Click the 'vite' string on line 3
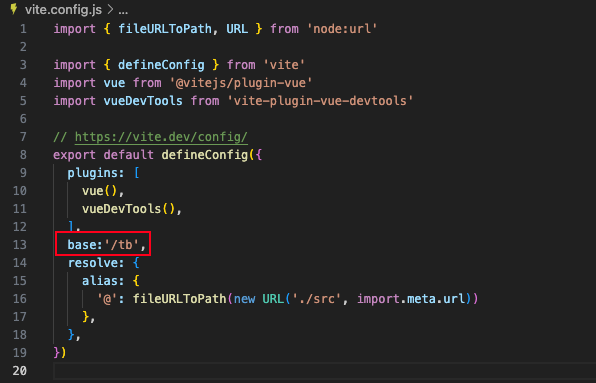 [284, 65]
